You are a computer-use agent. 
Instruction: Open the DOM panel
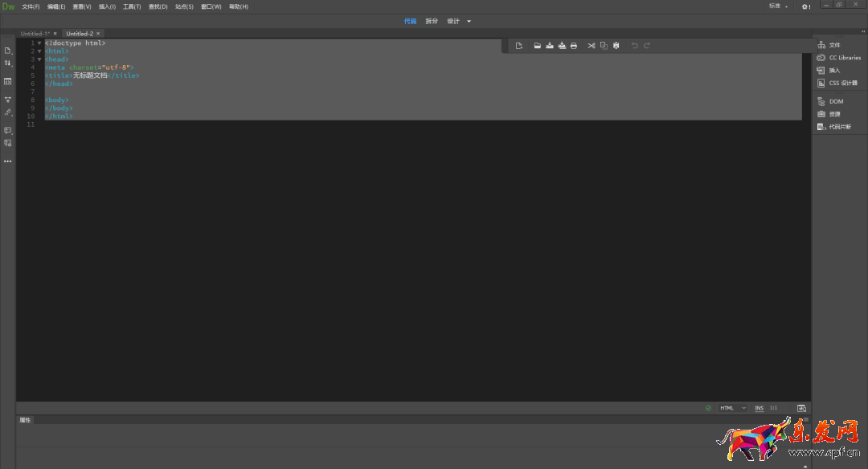(x=836, y=101)
